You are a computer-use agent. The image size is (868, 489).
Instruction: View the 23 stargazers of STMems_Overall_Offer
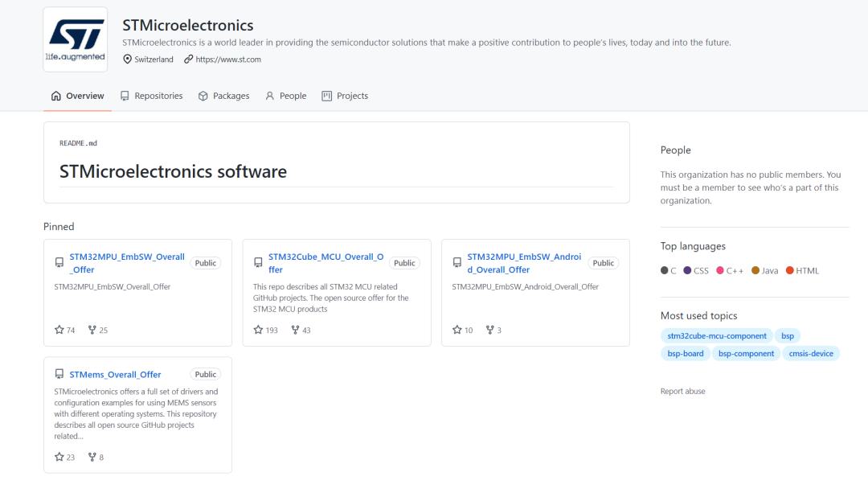(65, 457)
